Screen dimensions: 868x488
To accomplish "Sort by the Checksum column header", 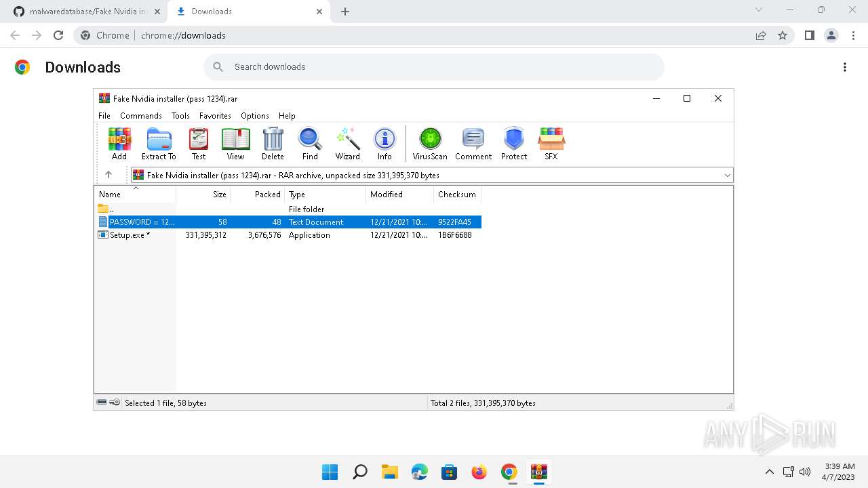I will 458,195.
